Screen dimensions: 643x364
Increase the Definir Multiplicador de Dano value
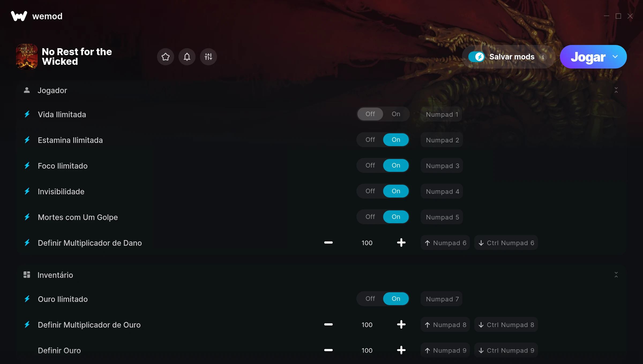[x=401, y=243]
